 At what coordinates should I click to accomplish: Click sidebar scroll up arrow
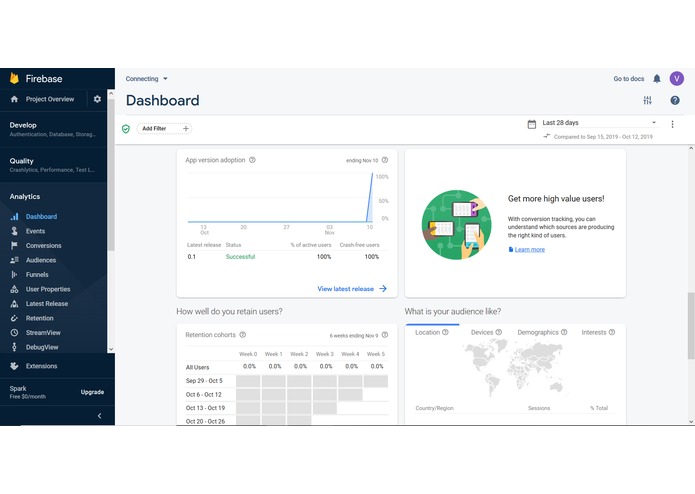click(111, 93)
